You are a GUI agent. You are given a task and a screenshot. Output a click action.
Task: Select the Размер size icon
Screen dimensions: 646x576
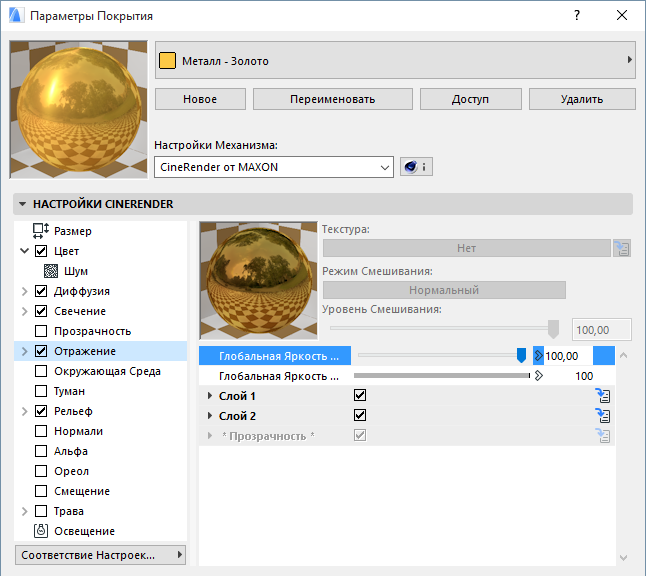pyautogui.click(x=41, y=231)
